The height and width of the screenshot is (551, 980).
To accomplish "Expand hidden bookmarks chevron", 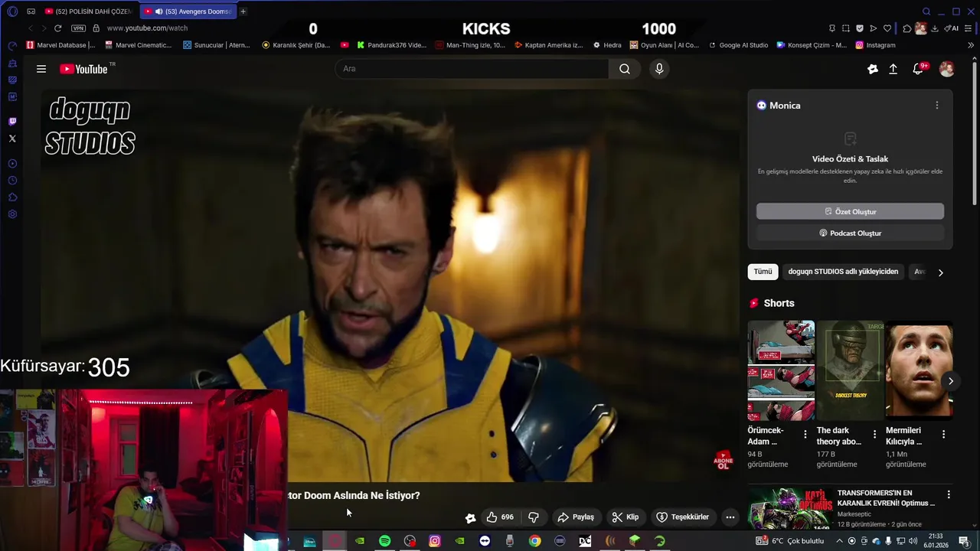I will tap(971, 45).
